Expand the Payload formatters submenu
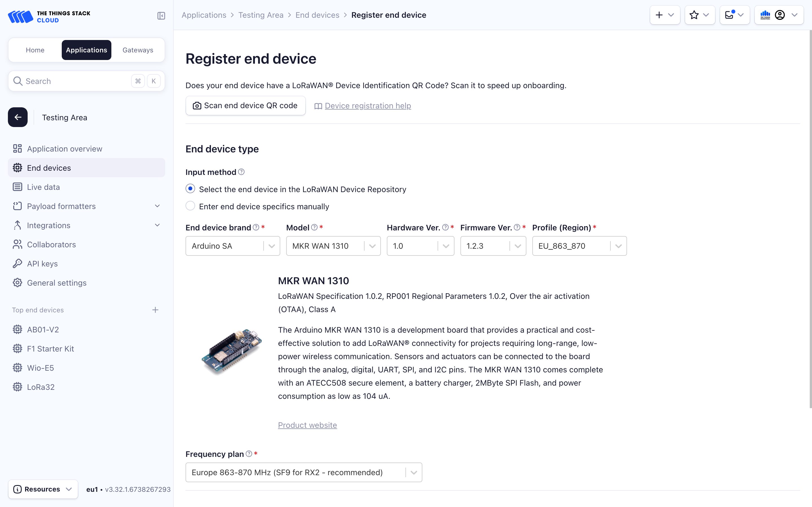Viewport: 812px width, 507px height. (157, 206)
